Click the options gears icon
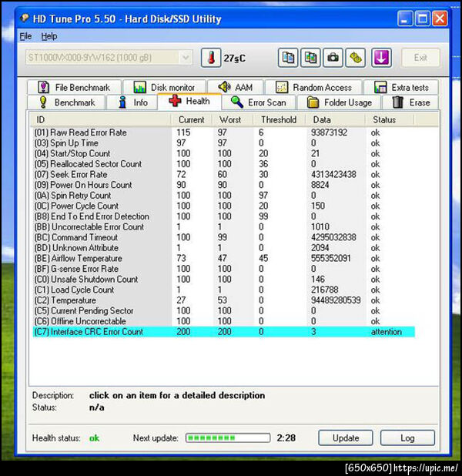Image resolution: width=462 pixels, height=476 pixels. pos(356,58)
